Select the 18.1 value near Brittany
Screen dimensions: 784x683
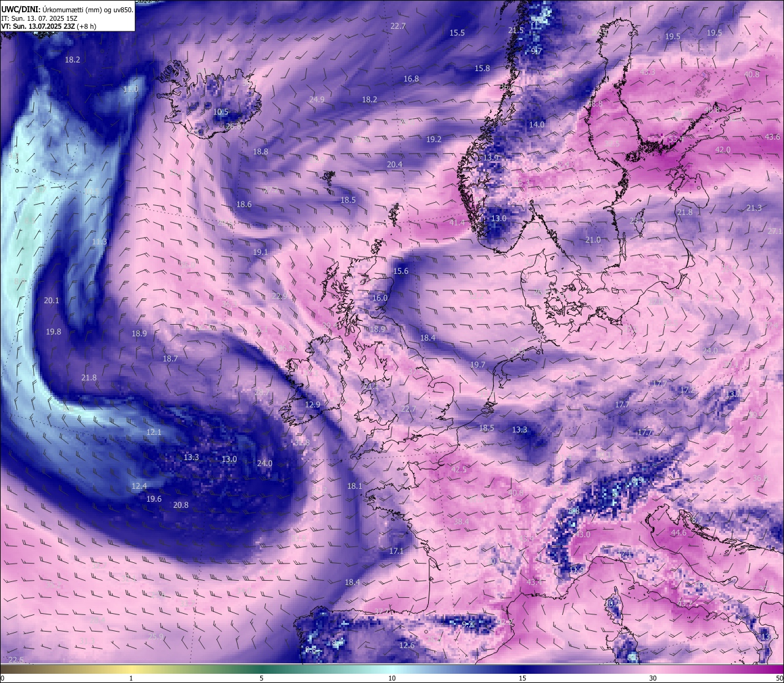tap(355, 486)
